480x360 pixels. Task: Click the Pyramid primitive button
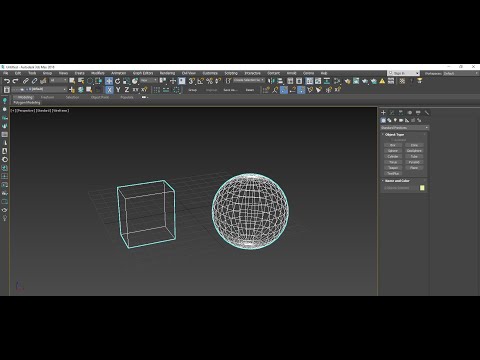(414, 162)
